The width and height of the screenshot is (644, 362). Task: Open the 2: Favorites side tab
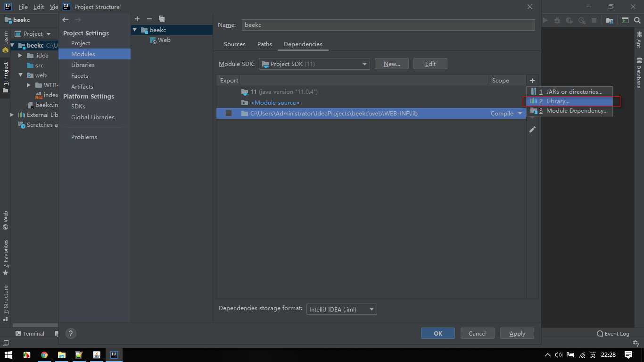click(5, 257)
